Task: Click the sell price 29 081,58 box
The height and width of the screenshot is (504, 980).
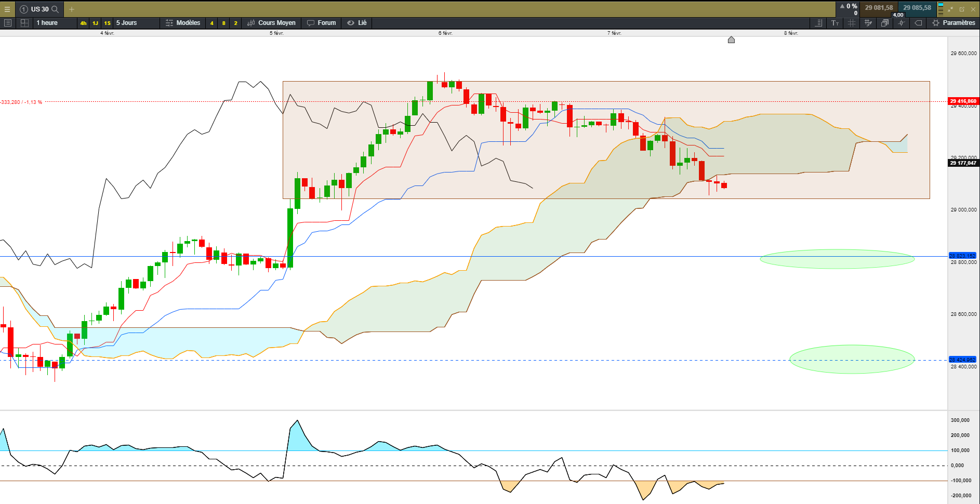Action: click(x=879, y=8)
